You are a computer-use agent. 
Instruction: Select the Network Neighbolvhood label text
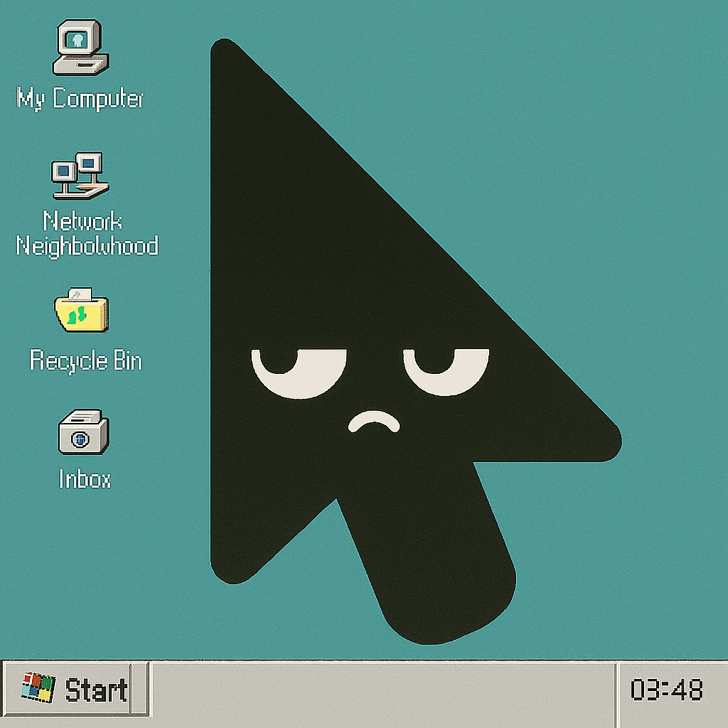87,233
